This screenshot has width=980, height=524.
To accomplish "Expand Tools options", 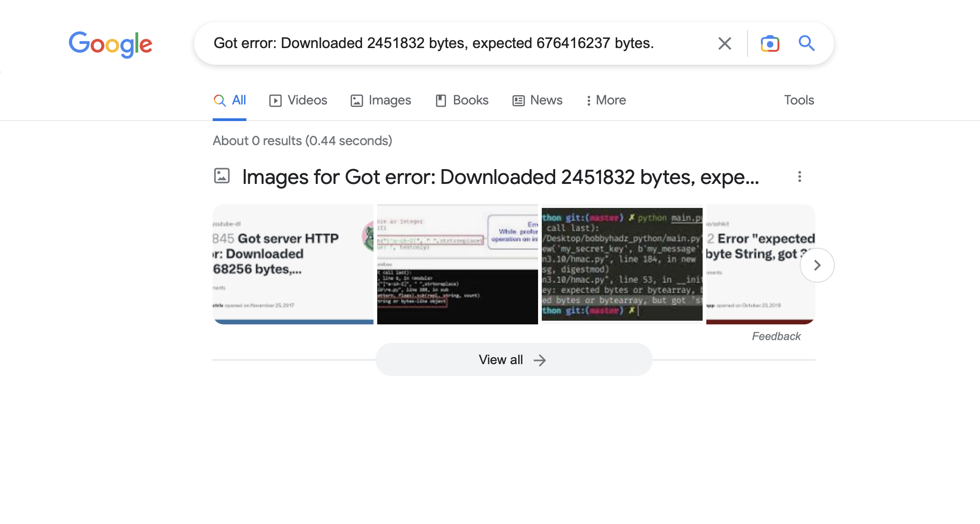I will coord(799,100).
